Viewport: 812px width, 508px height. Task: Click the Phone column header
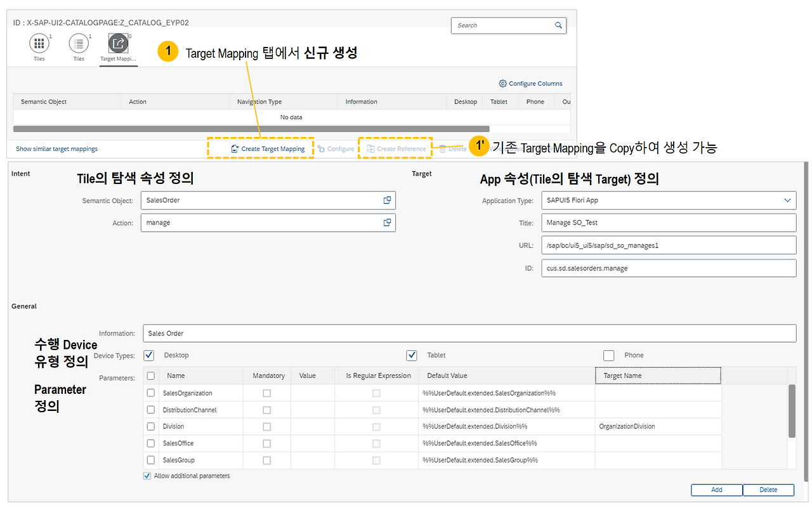(x=536, y=101)
